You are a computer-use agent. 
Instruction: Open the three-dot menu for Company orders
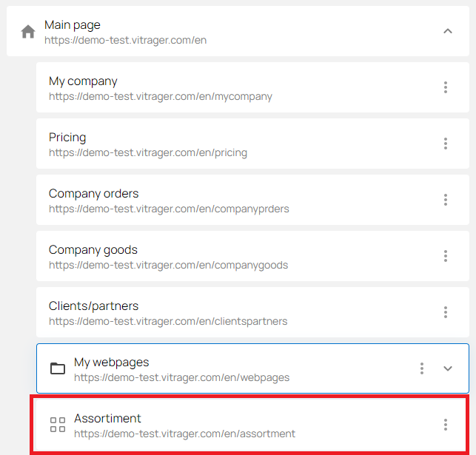[x=446, y=200]
